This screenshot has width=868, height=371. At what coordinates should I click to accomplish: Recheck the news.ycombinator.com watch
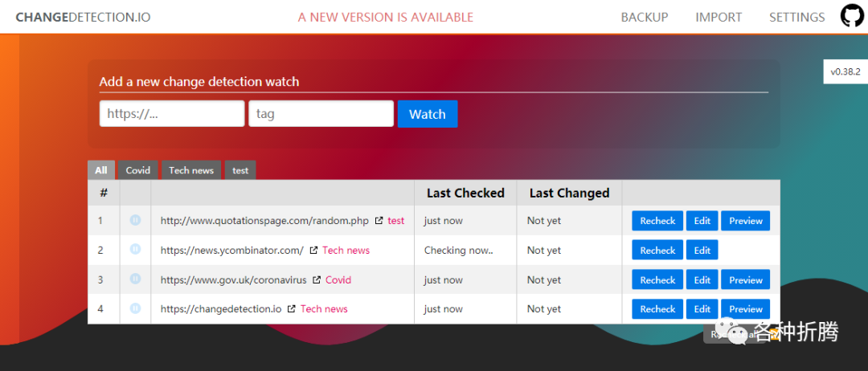point(657,250)
